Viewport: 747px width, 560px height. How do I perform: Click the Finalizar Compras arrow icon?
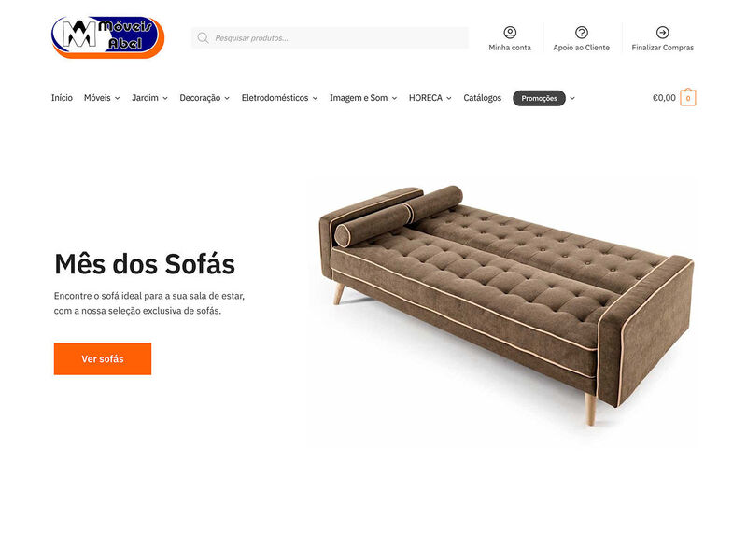tap(663, 33)
